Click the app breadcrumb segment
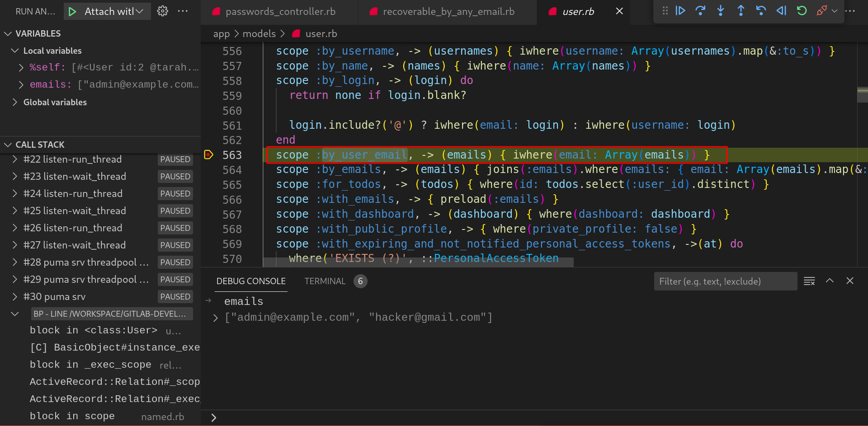 (221, 33)
